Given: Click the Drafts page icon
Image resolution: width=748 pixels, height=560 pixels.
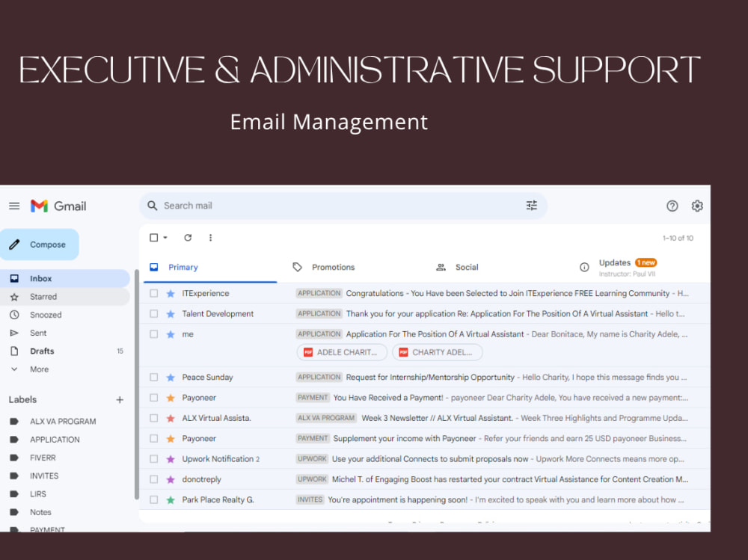Looking at the screenshot, I should pyautogui.click(x=14, y=351).
